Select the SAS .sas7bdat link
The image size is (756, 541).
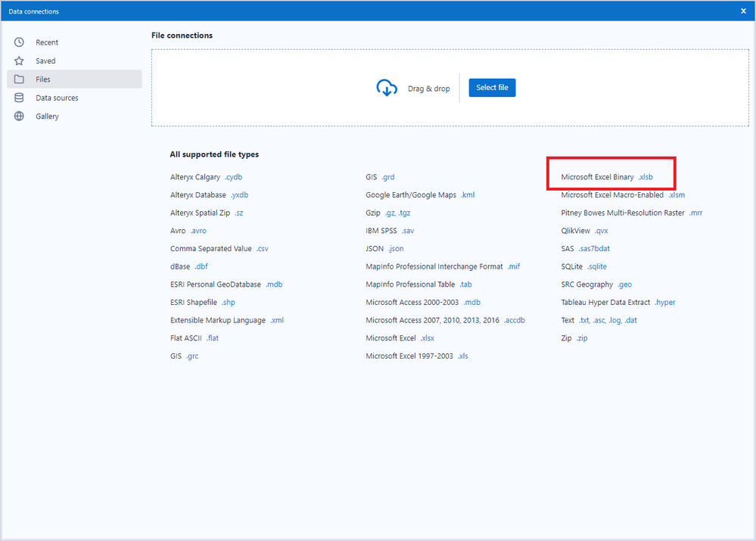tap(594, 249)
